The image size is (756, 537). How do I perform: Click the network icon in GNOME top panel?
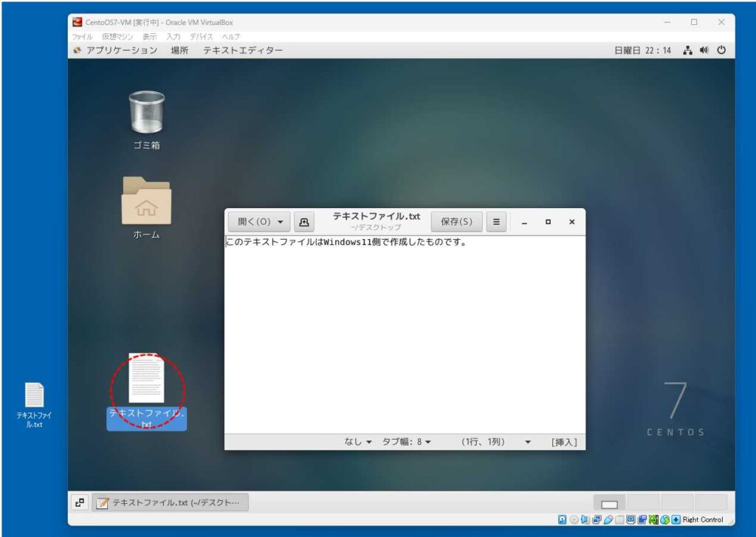point(687,50)
